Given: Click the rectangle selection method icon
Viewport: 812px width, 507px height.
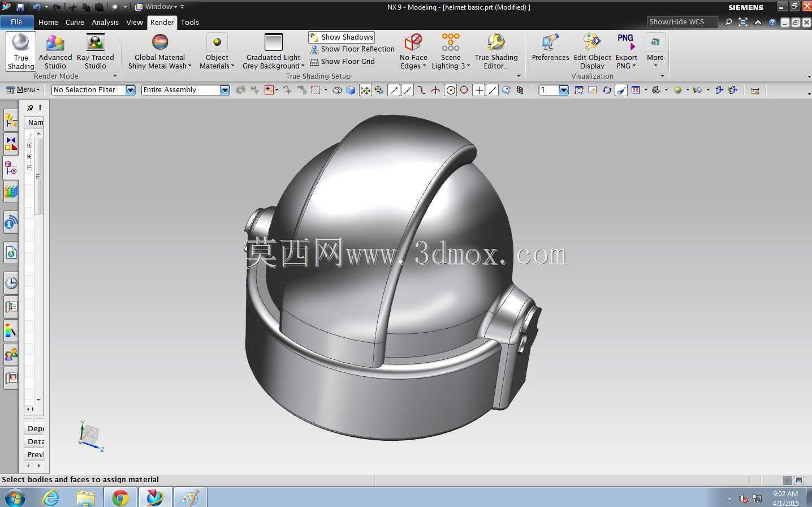Looking at the screenshot, I should pyautogui.click(x=316, y=90).
